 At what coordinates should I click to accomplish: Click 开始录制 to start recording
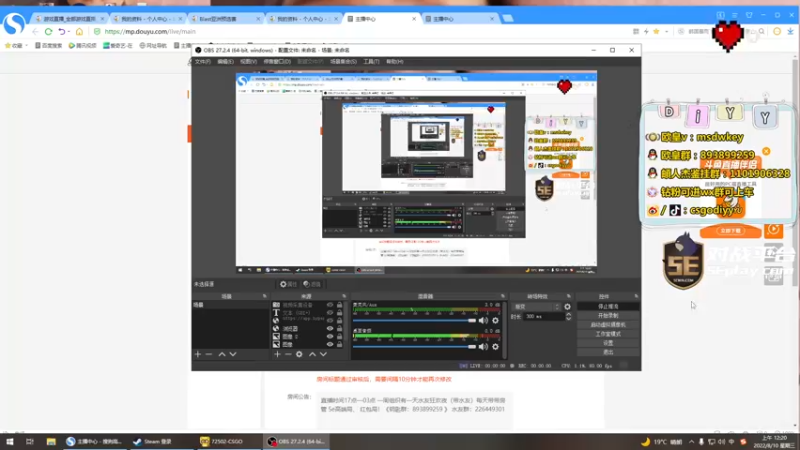coord(608,316)
